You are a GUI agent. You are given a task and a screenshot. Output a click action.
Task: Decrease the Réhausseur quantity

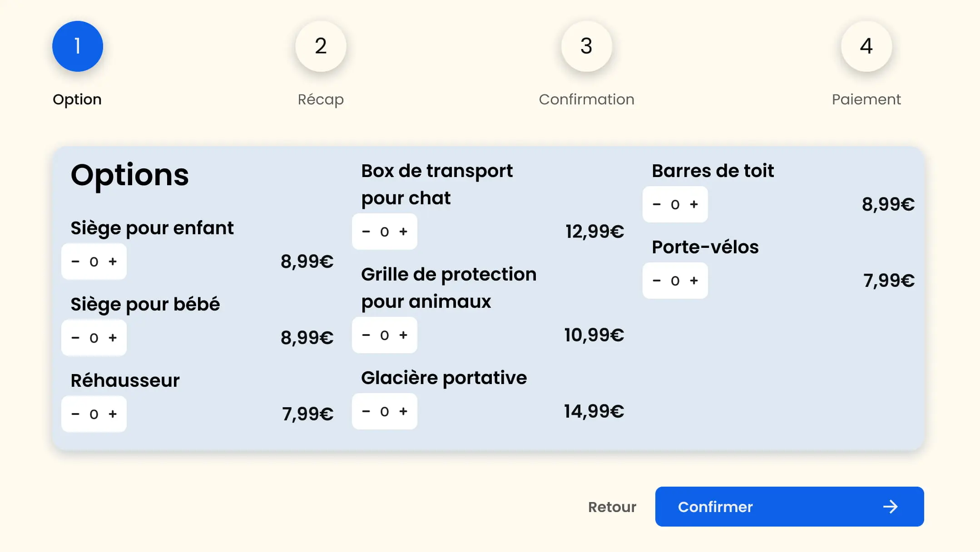click(75, 414)
